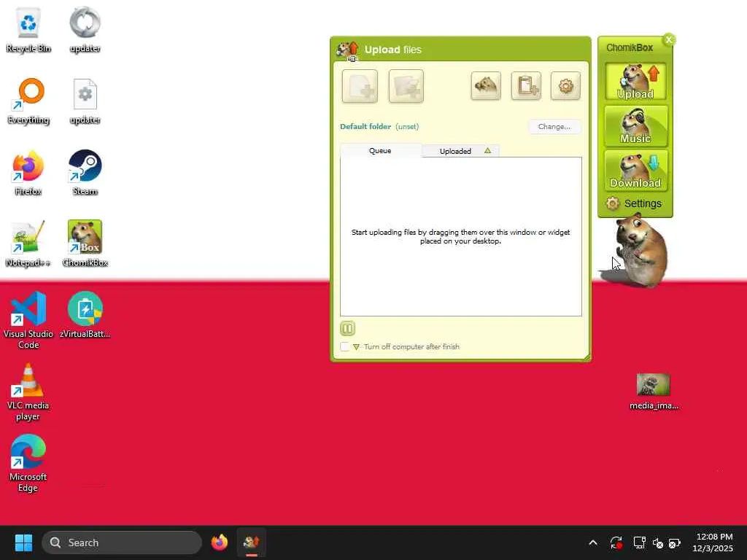
Task: Open Music section in ChomikBox widget
Action: click(x=635, y=126)
